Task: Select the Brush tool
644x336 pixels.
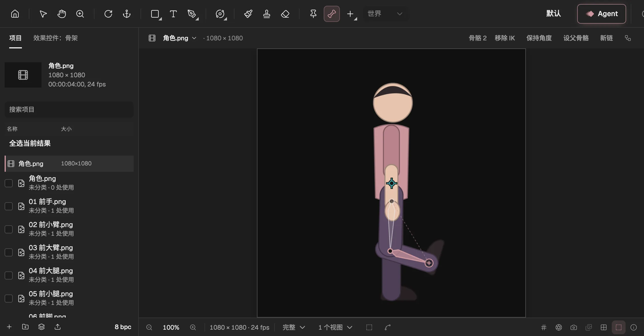Action: (248, 14)
